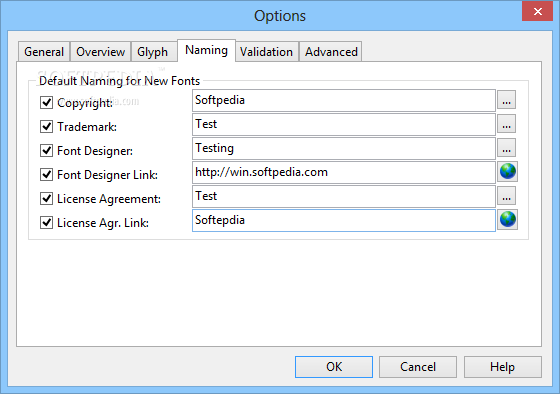Click ellipsis button next to License Agreement field

[506, 196]
